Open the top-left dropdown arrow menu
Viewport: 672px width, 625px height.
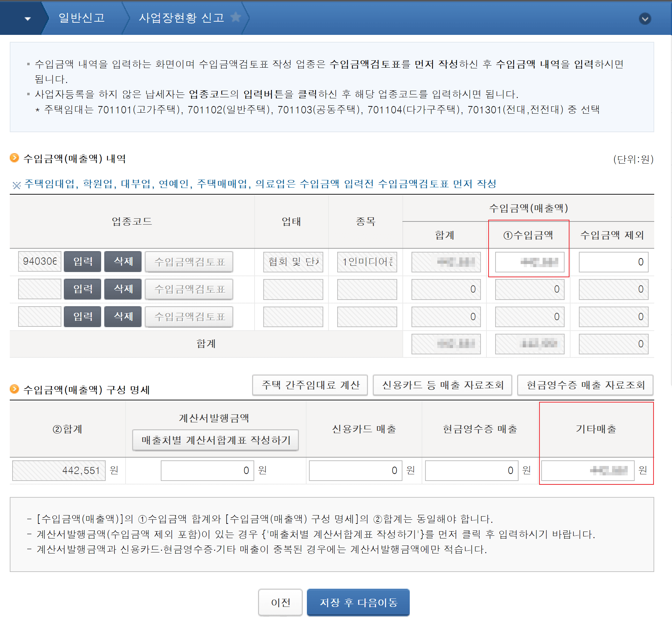(x=28, y=18)
